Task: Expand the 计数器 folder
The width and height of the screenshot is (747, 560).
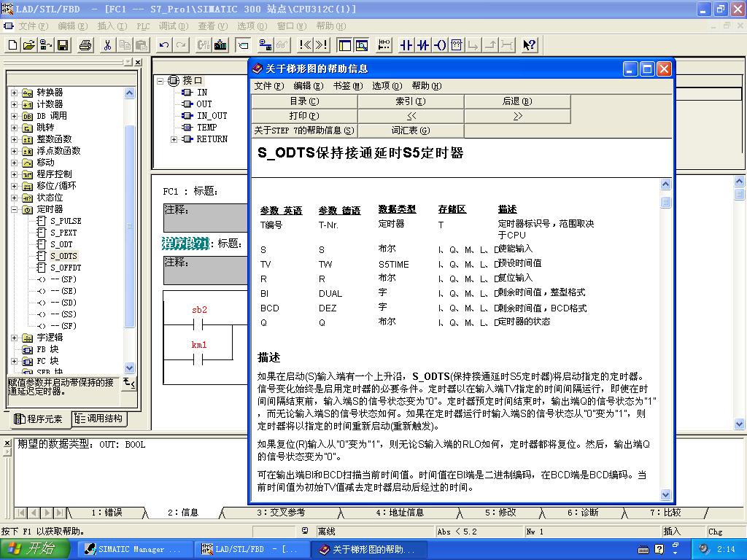Action: coord(15,104)
